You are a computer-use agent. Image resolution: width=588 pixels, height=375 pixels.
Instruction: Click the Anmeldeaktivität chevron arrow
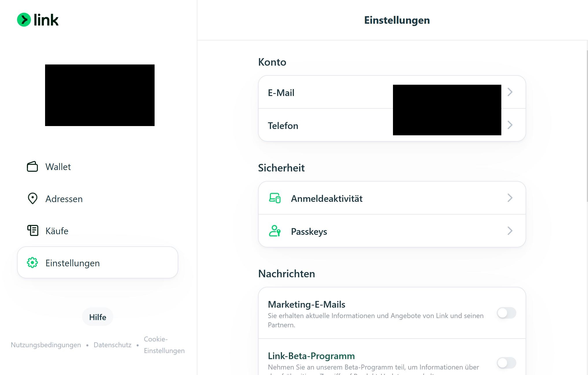(510, 198)
